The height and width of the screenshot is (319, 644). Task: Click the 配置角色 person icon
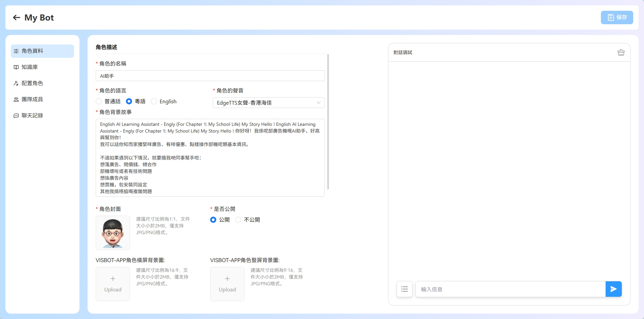16,83
